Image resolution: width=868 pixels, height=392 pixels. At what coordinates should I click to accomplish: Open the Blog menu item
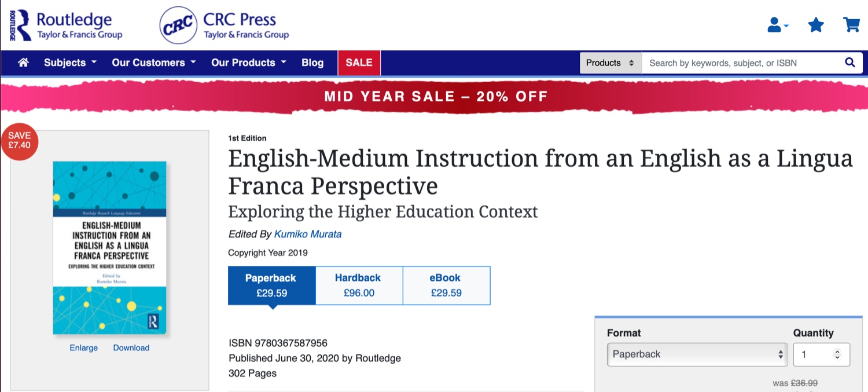pos(312,63)
